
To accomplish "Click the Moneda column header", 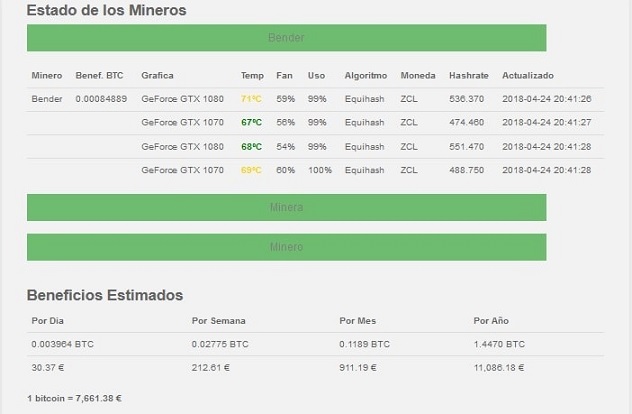I will (x=418, y=76).
